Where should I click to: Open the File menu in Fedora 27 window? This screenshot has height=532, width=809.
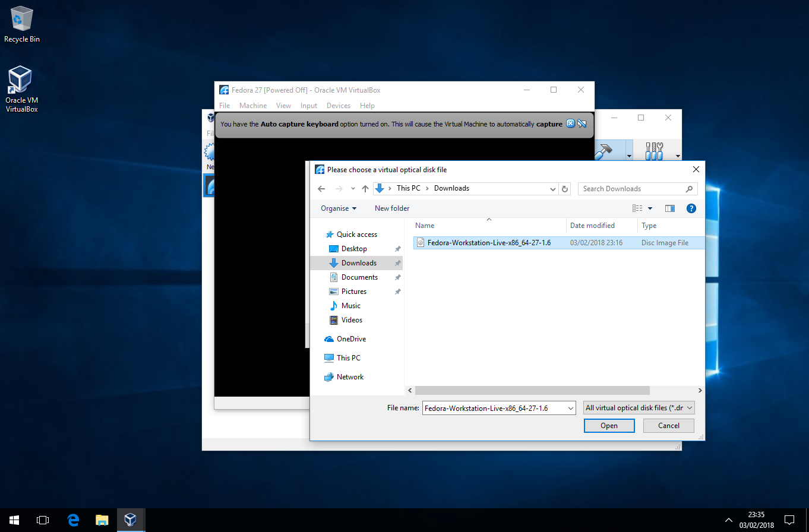[225, 106]
